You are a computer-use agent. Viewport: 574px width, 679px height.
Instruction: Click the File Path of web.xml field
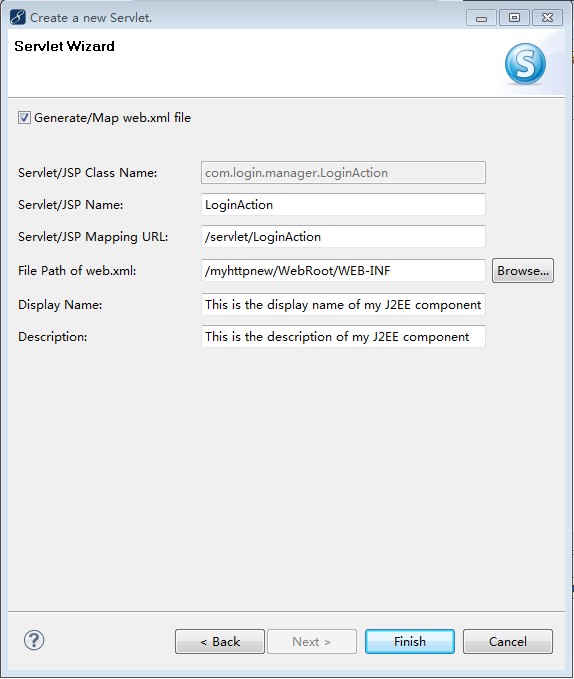click(x=343, y=271)
